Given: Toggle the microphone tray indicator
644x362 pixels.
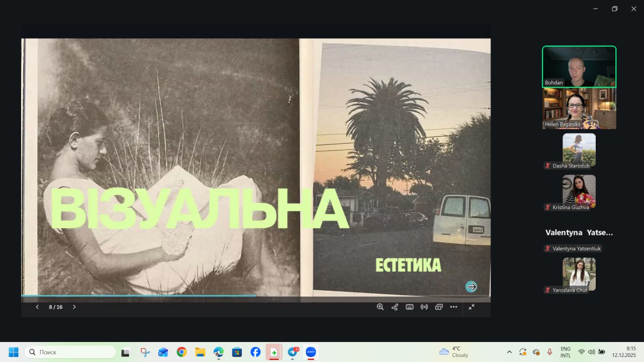Looking at the screenshot, I should coord(550,352).
